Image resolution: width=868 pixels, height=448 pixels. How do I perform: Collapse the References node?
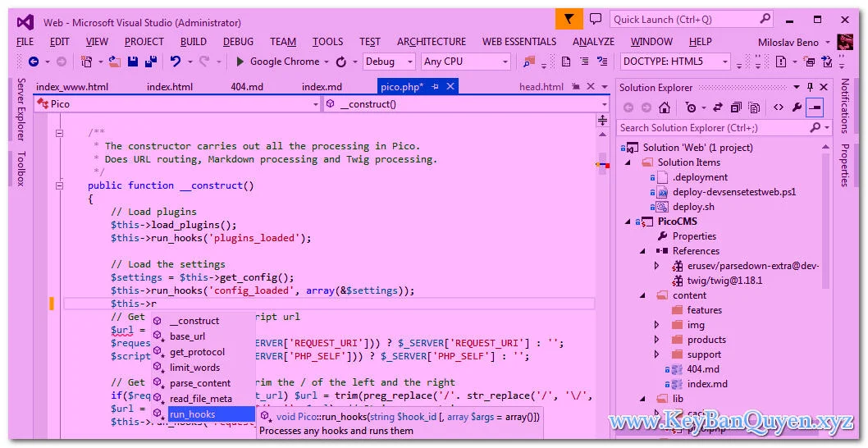(642, 251)
